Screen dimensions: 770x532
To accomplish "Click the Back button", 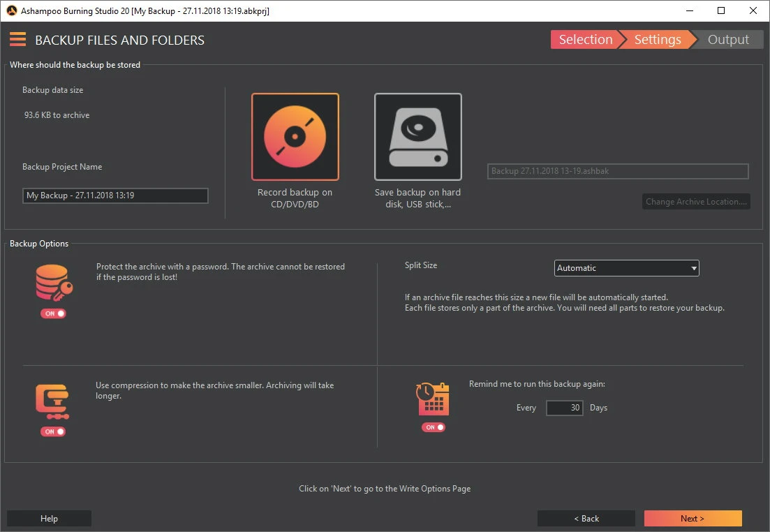I will [x=586, y=519].
